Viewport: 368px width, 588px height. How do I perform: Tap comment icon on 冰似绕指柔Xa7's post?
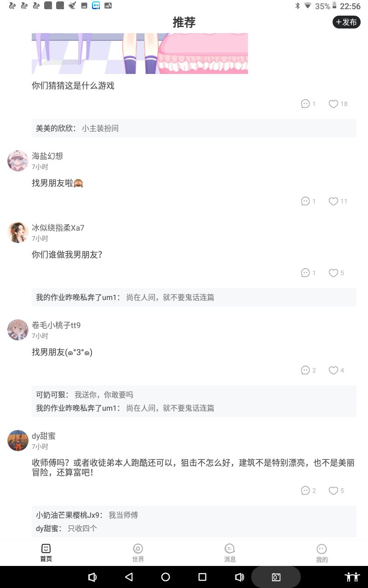click(x=305, y=273)
